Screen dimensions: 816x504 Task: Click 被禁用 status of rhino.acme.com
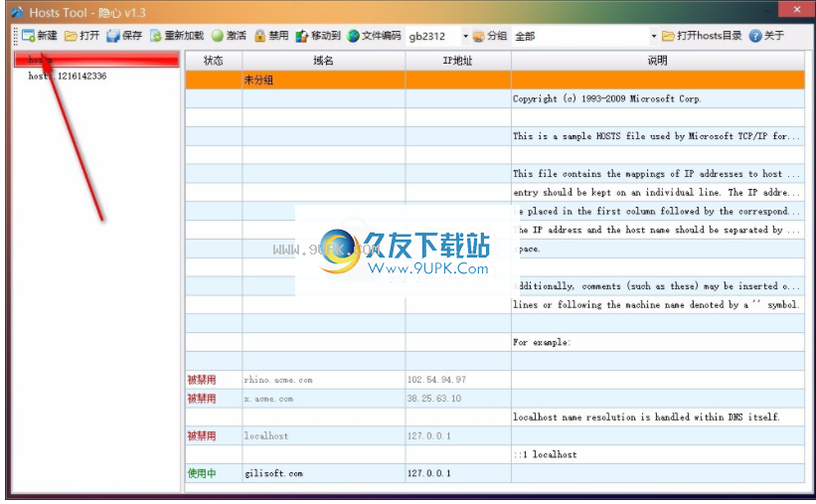point(202,380)
